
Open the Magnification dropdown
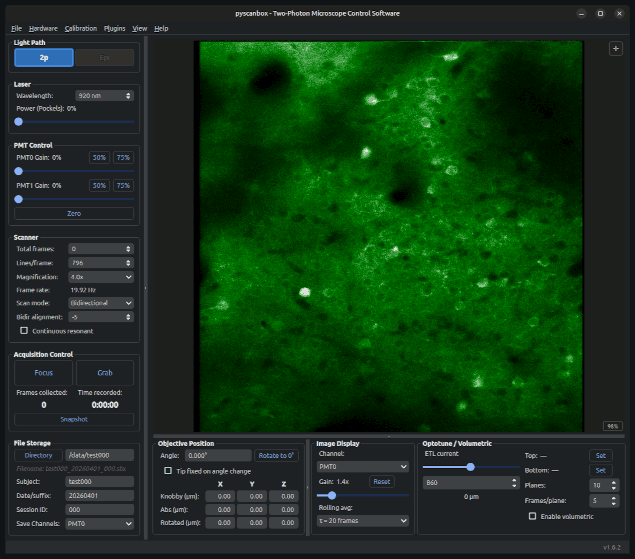pyautogui.click(x=100, y=276)
